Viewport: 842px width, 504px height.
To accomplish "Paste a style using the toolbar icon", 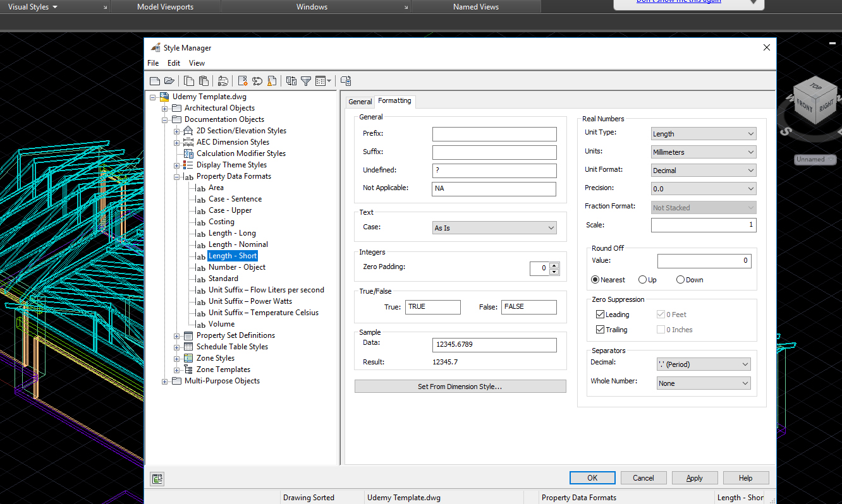I will [x=204, y=81].
